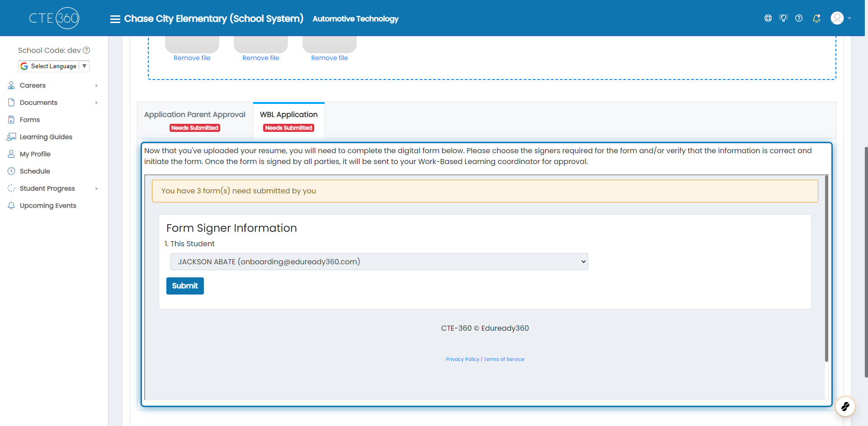Click the Learning Guides sidebar icon
Viewport: 868px width, 426px height.
11,137
